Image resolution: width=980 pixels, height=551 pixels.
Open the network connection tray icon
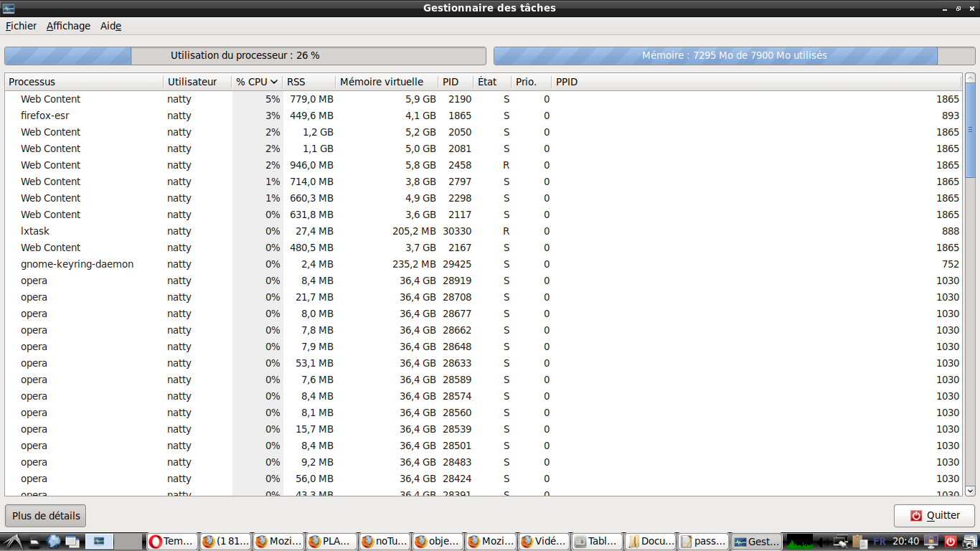[x=841, y=542]
